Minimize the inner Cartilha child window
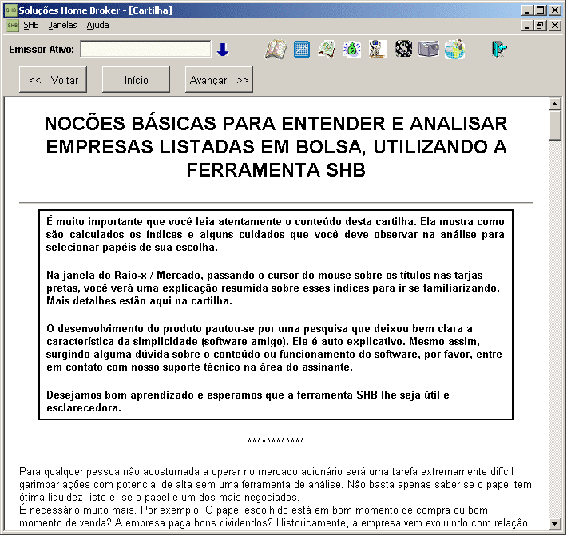This screenshot has height=535, width=566. click(527, 26)
